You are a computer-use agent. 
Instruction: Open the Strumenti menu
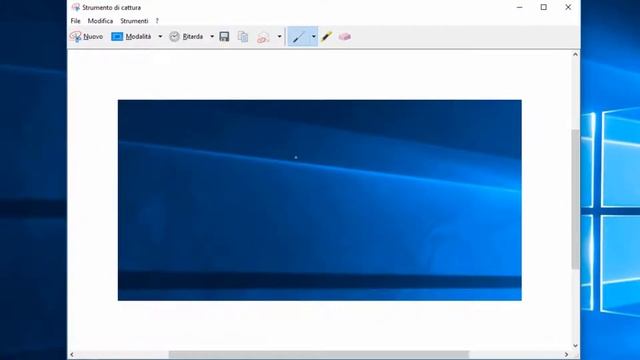pos(134,21)
